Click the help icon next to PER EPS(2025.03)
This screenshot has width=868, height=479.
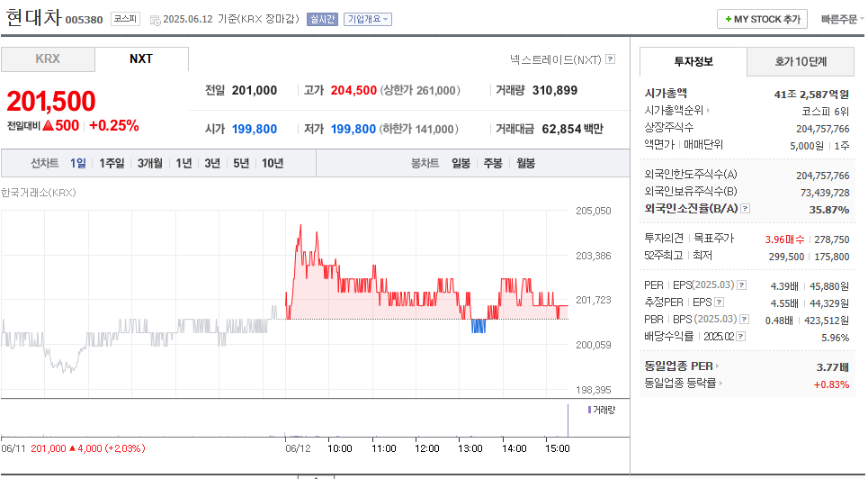pyautogui.click(x=742, y=285)
